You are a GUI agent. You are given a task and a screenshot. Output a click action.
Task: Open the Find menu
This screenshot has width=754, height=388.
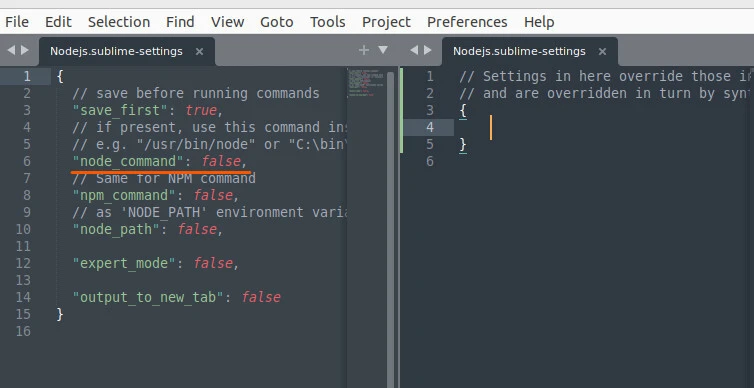point(180,22)
